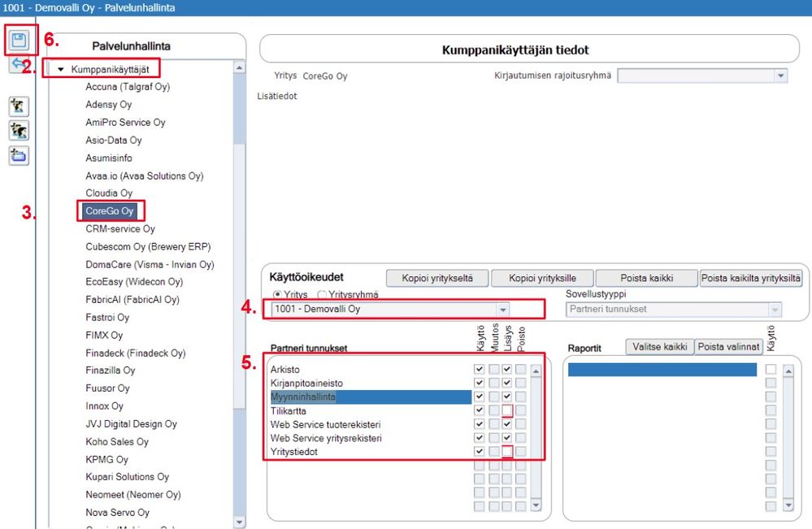812x529 pixels.
Task: Select Finazilla Oy partner
Action: coord(111,371)
